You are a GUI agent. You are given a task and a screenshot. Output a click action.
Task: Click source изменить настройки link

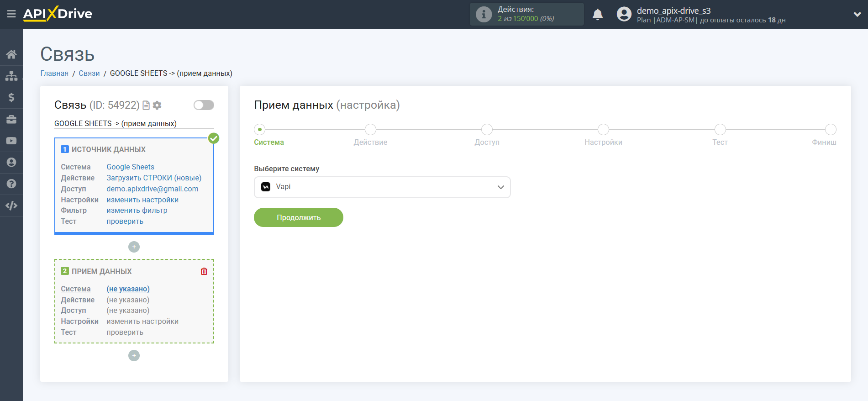tap(142, 200)
